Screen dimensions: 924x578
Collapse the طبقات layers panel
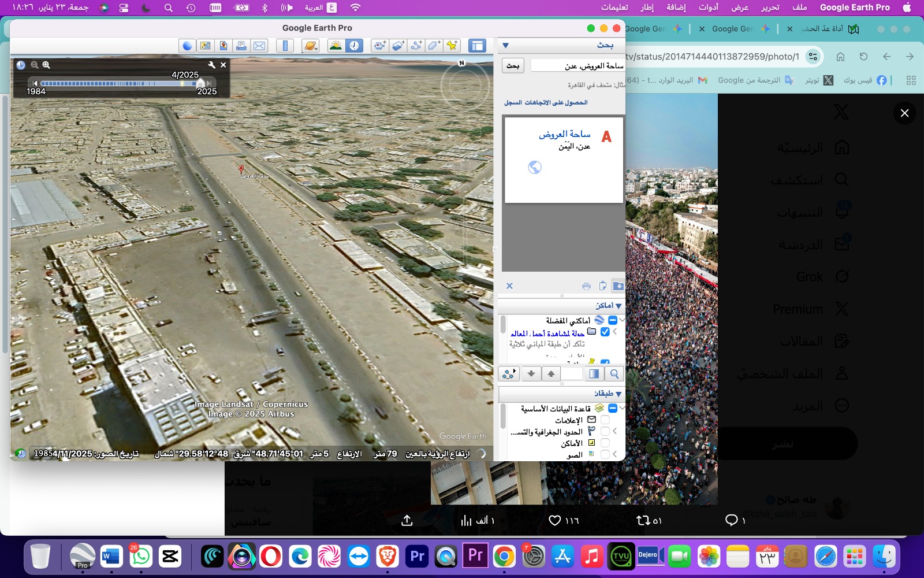tap(619, 394)
